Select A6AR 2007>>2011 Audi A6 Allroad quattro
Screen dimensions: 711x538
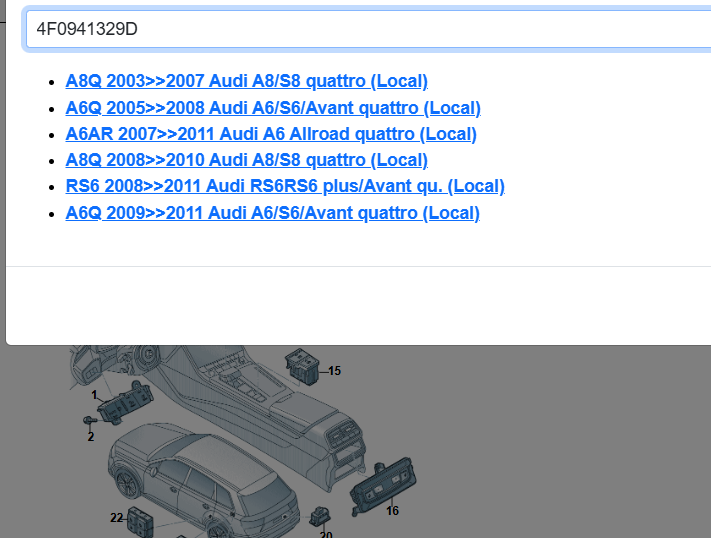pos(270,134)
